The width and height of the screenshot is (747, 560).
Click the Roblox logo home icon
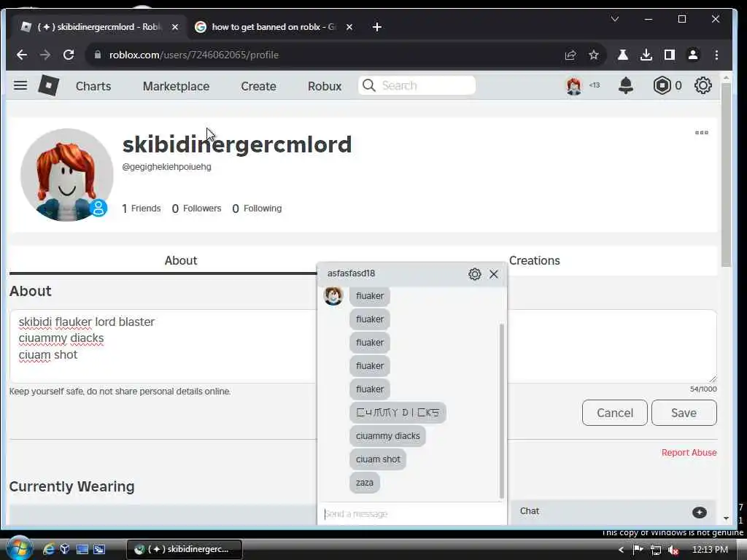coord(48,86)
